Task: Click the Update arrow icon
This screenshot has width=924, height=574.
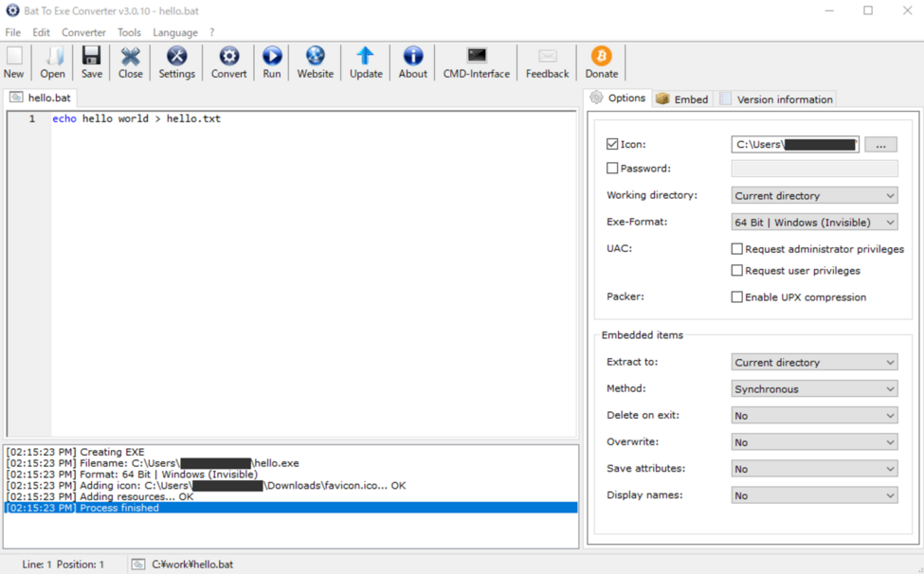Action: (x=366, y=56)
